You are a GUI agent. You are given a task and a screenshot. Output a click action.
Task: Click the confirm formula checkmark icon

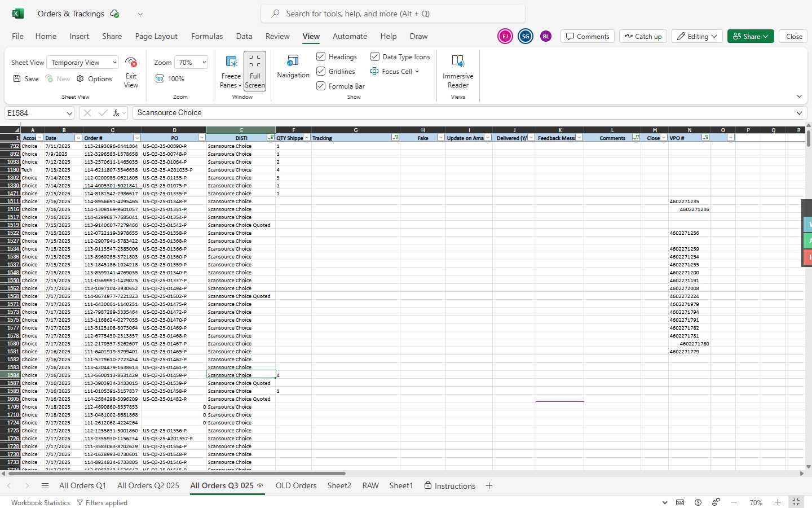pyautogui.click(x=103, y=113)
